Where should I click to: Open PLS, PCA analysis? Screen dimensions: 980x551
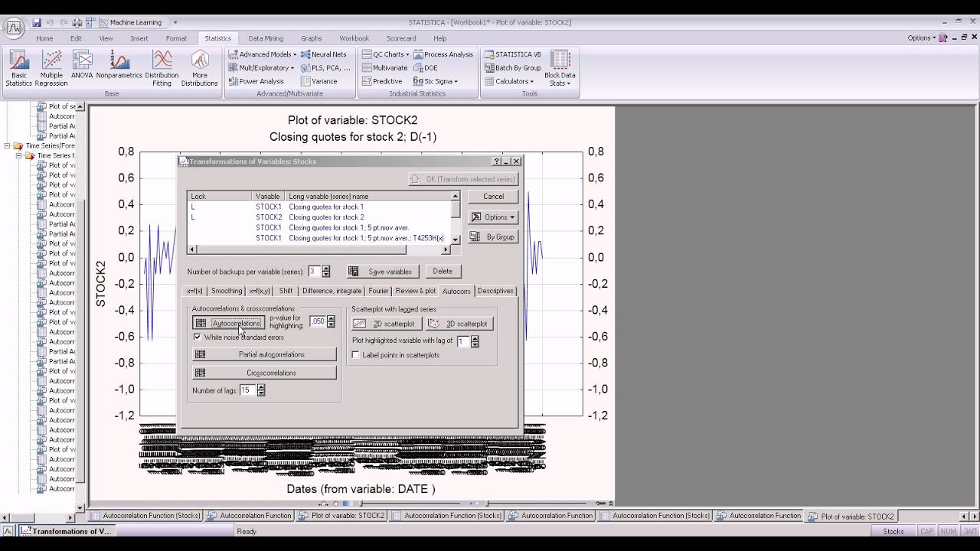pos(325,67)
